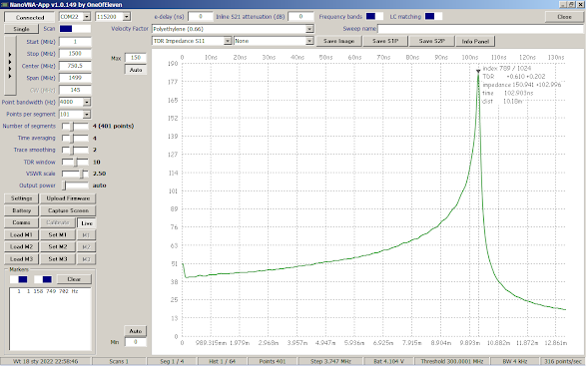Click the marker triangle at graph peak
588x368 pixels.
[x=478, y=71]
